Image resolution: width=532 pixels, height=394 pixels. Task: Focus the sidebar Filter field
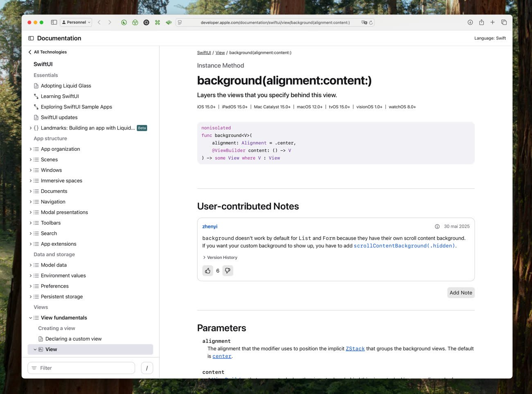tap(81, 368)
